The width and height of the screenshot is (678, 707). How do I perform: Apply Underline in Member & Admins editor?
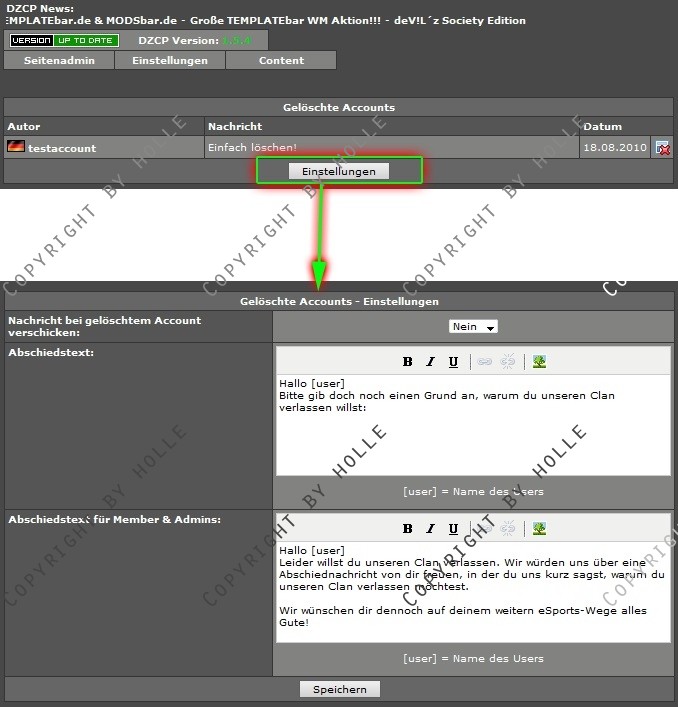pyautogui.click(x=453, y=529)
